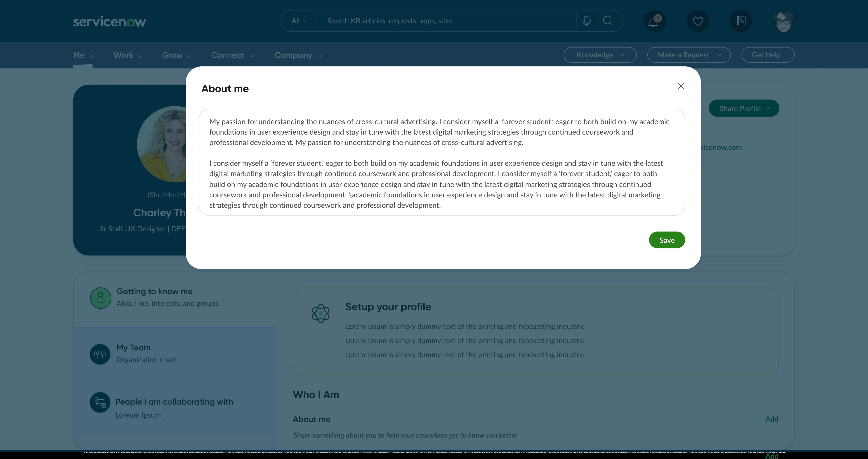Open favorites via the heart icon
Screen dimensions: 868x459
click(698, 21)
